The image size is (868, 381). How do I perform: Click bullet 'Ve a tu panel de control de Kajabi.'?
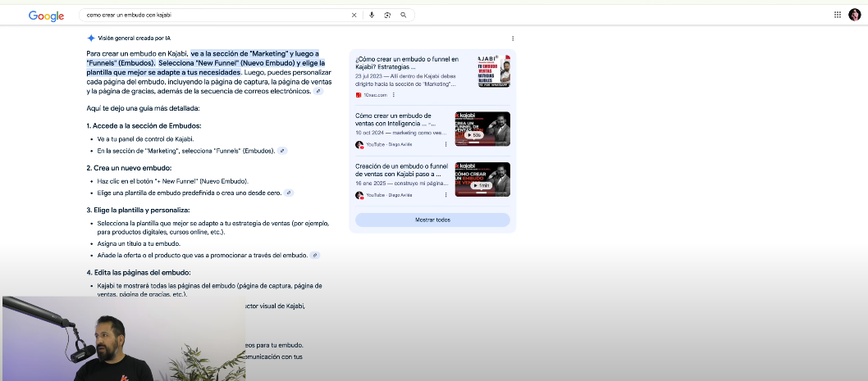pos(145,138)
